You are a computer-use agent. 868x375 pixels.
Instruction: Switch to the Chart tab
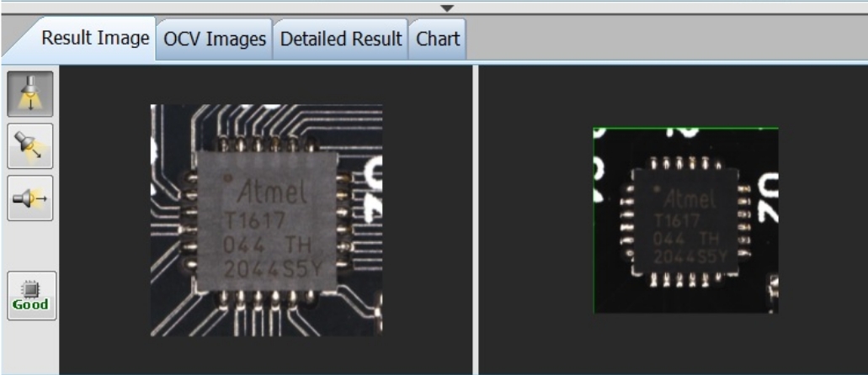pos(438,39)
